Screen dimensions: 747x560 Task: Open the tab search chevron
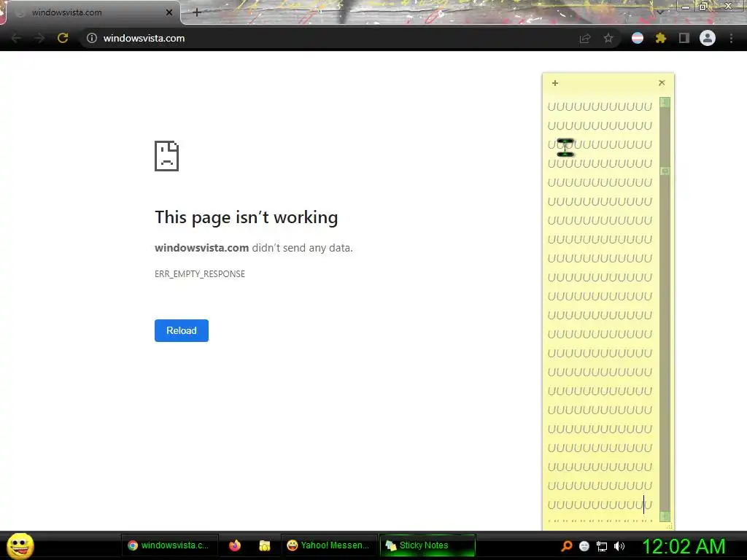point(660,12)
